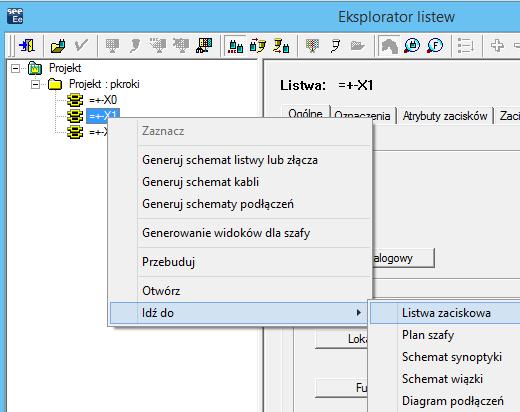The width and height of the screenshot is (520, 412).
Task: Click the red-and-teal terminals toolbar icon
Action: [x=235, y=46]
